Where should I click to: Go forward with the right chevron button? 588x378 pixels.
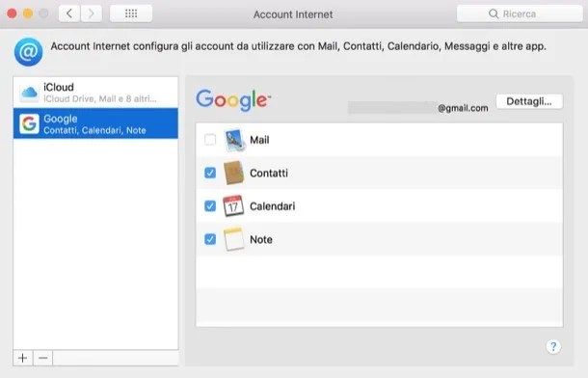[x=92, y=13]
